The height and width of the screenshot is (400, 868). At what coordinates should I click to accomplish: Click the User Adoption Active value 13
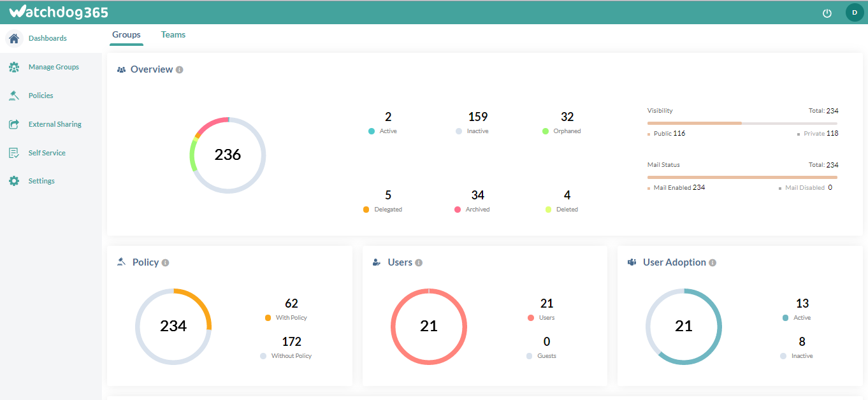click(802, 304)
